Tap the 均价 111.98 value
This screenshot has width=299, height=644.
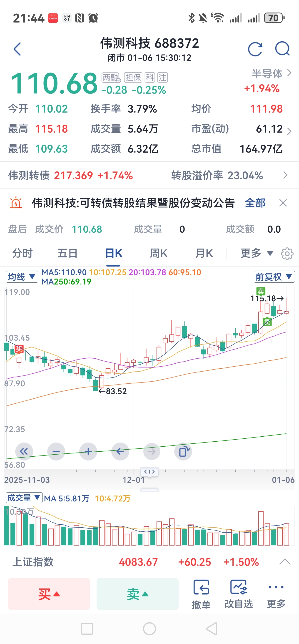click(266, 109)
